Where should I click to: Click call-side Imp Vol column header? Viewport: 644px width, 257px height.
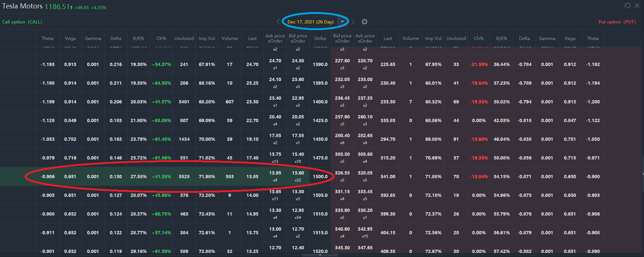coord(207,38)
